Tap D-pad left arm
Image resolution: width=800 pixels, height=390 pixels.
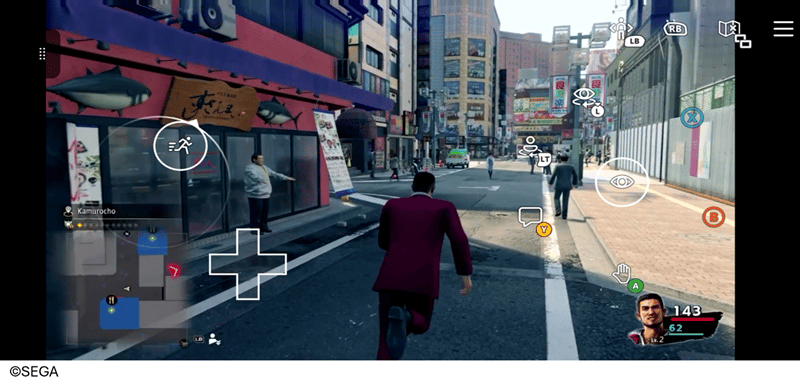click(222, 264)
